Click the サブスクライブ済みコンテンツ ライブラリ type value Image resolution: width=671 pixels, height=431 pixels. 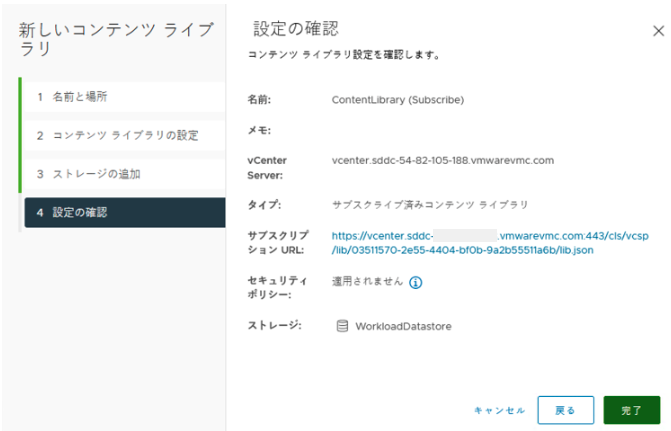pos(430,205)
